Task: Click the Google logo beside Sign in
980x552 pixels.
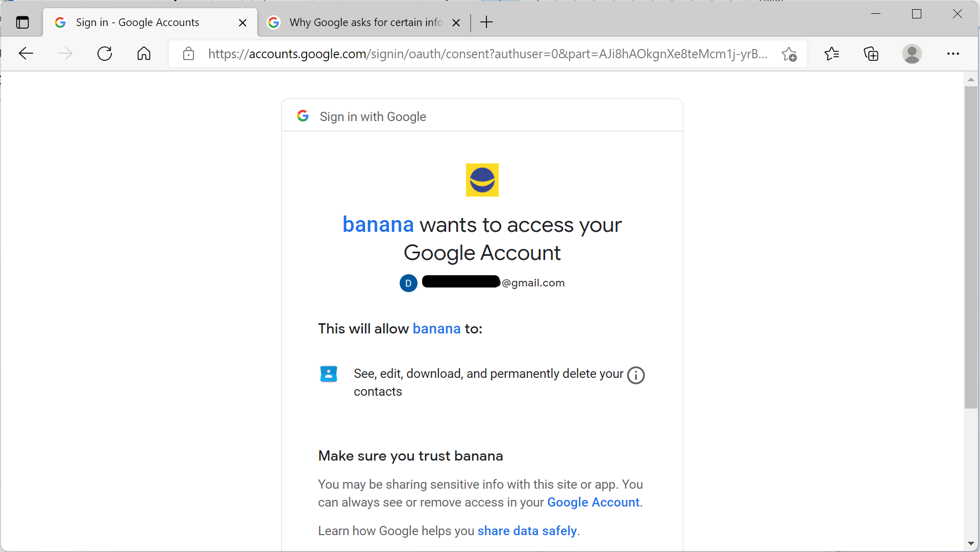Action: coord(303,116)
